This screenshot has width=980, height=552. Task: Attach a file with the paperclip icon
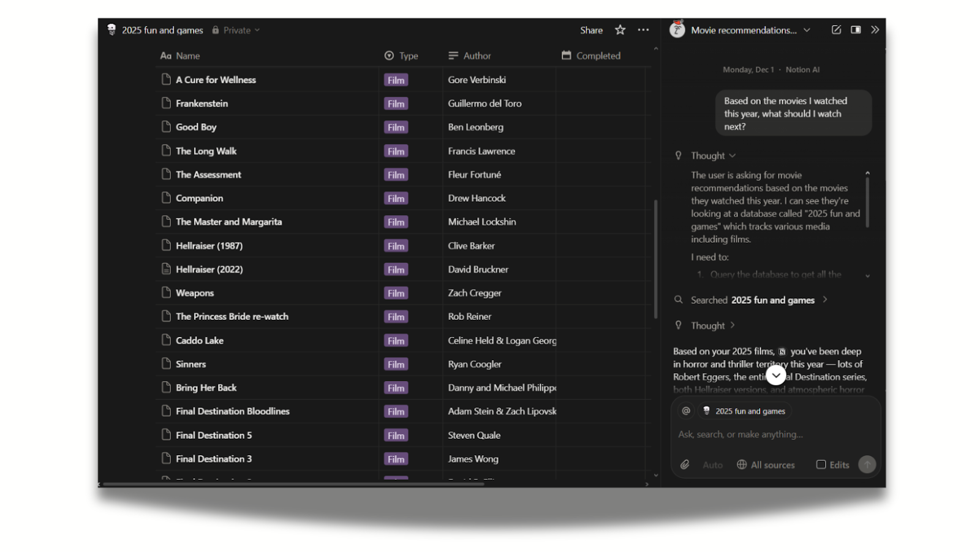coord(685,464)
